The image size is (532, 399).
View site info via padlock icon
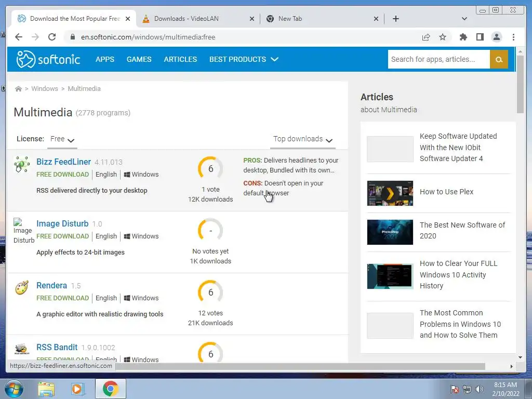pos(72,37)
